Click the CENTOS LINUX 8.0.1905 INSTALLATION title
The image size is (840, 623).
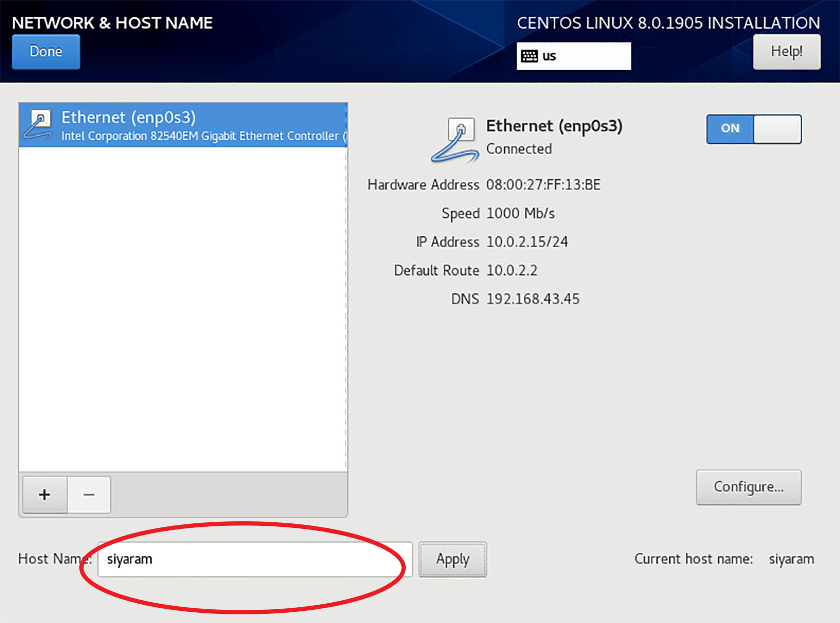point(668,23)
